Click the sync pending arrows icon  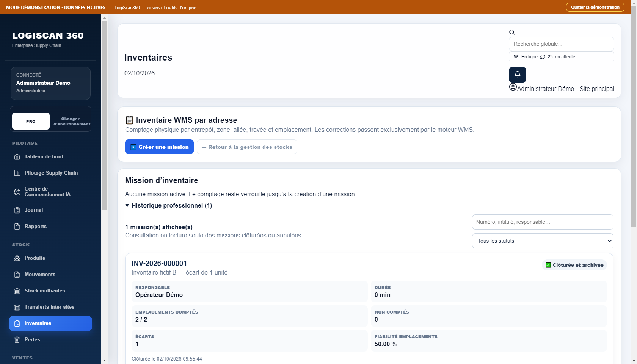click(543, 57)
